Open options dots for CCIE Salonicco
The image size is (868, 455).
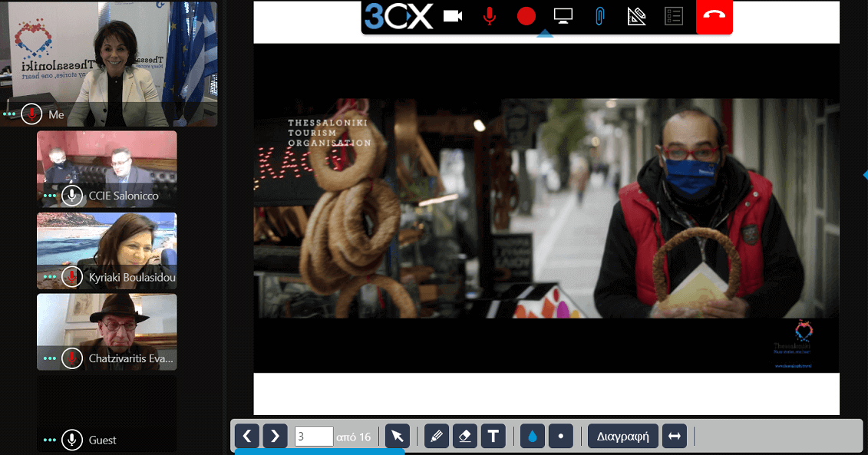click(50, 196)
